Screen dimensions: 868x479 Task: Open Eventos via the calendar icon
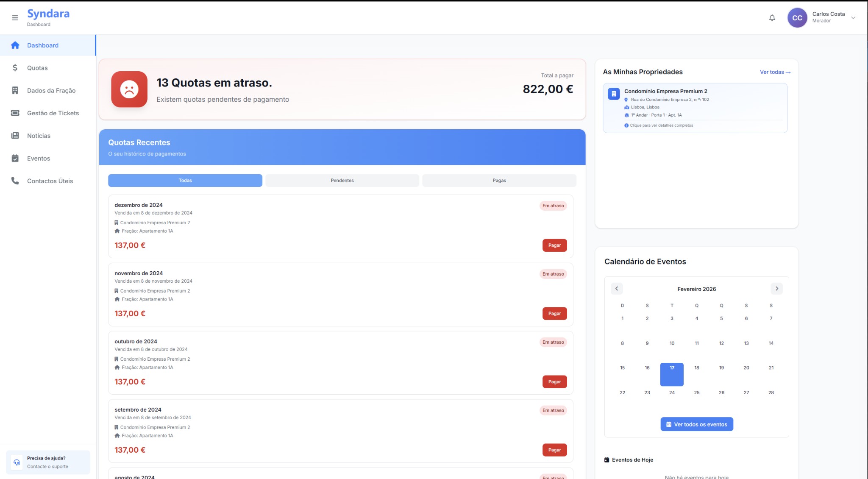[x=15, y=158]
